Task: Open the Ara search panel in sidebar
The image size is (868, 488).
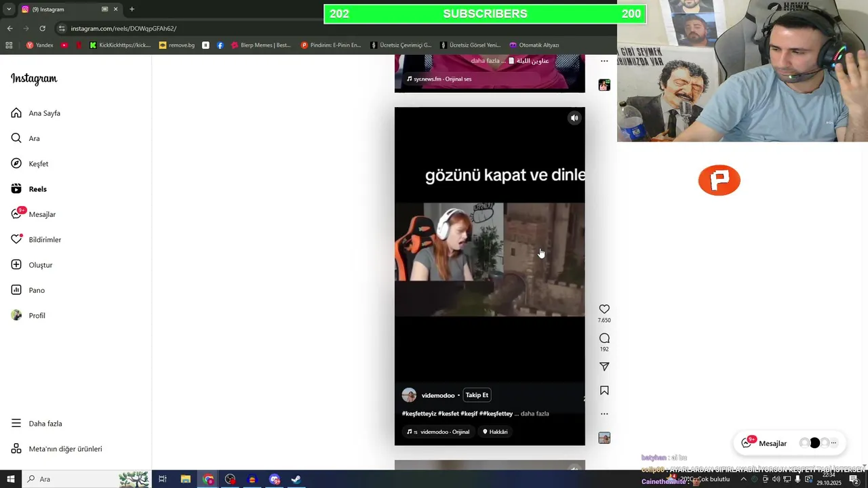Action: (26, 138)
